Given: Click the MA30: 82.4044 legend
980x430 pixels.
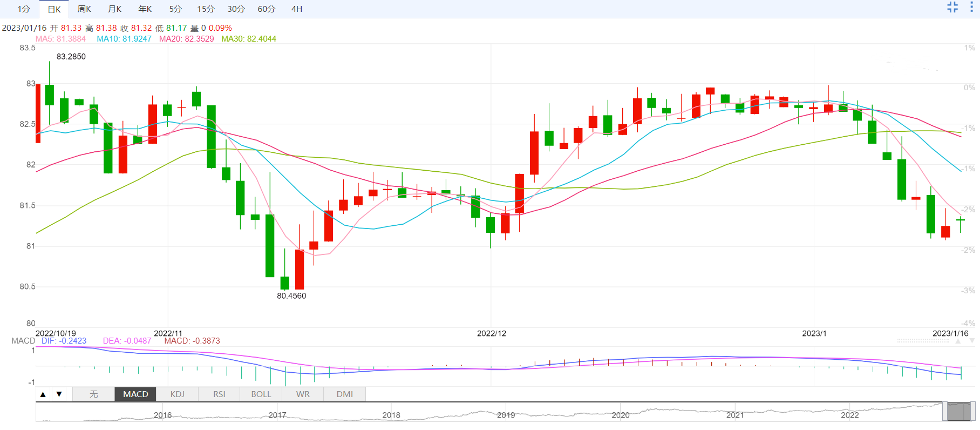Looking at the screenshot, I should point(249,39).
